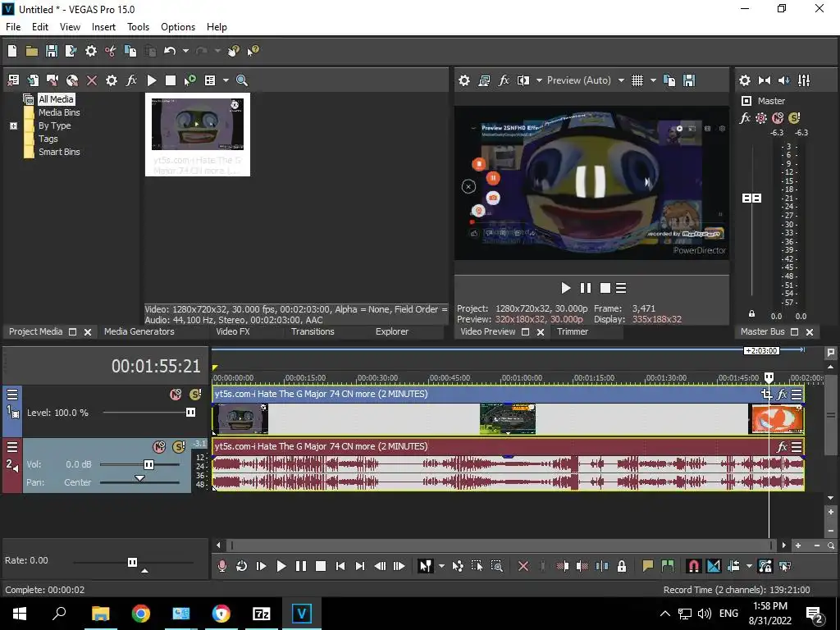The height and width of the screenshot is (630, 840).
Task: Save the project with the floppy icon
Action: (x=52, y=51)
